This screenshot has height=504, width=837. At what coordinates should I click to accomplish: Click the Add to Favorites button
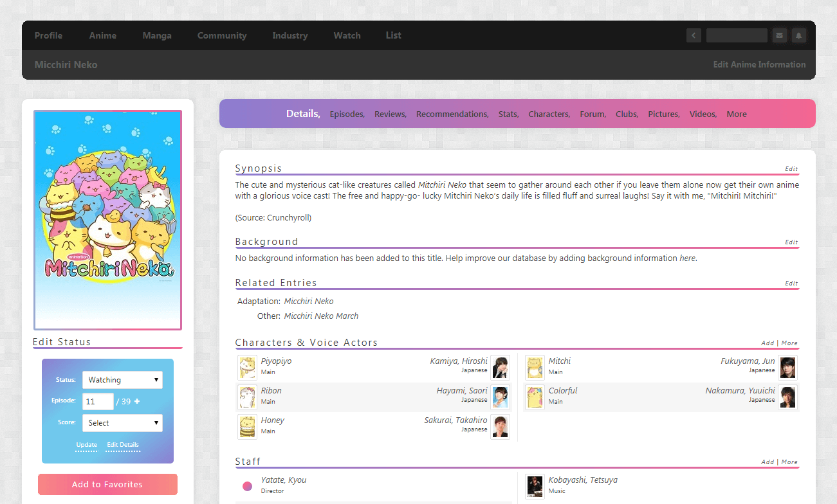(x=107, y=484)
